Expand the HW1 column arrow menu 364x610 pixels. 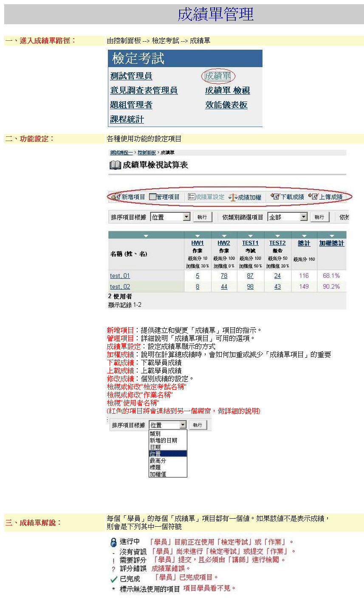pyautogui.click(x=198, y=235)
